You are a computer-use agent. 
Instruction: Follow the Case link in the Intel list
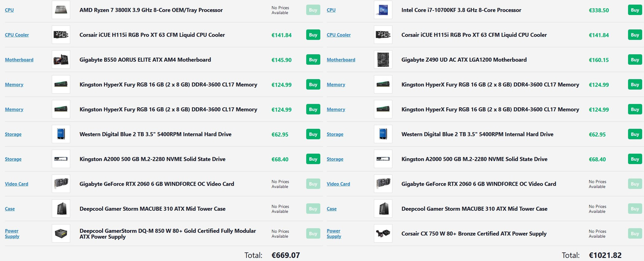(x=332, y=209)
